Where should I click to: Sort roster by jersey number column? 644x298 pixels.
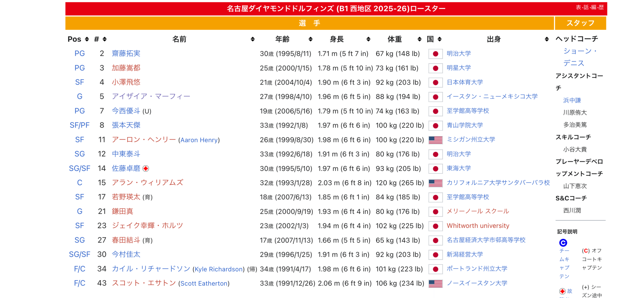105,39
